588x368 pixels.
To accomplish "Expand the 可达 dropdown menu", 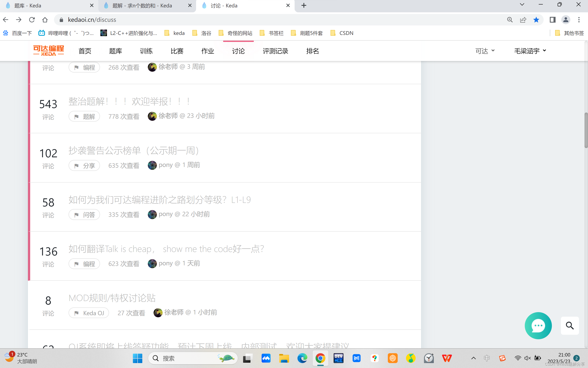I will (x=485, y=51).
